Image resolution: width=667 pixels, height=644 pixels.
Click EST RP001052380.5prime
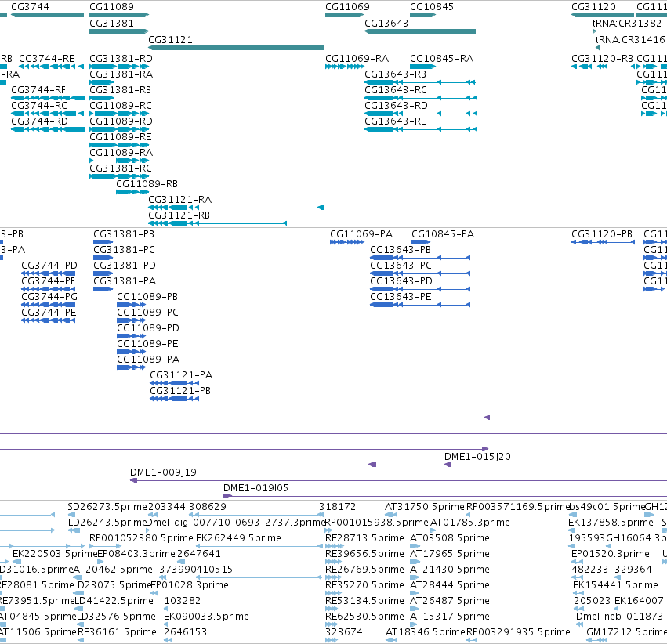pos(106,546)
